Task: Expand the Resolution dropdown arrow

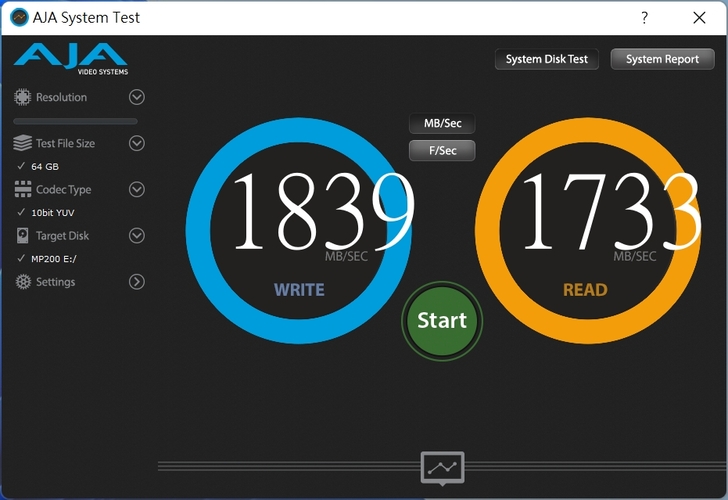Action: click(x=137, y=97)
